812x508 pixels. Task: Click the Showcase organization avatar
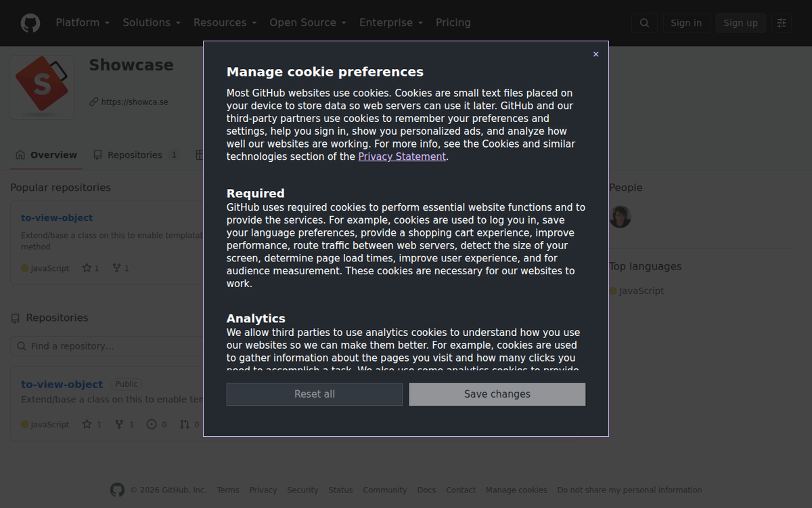(x=42, y=87)
